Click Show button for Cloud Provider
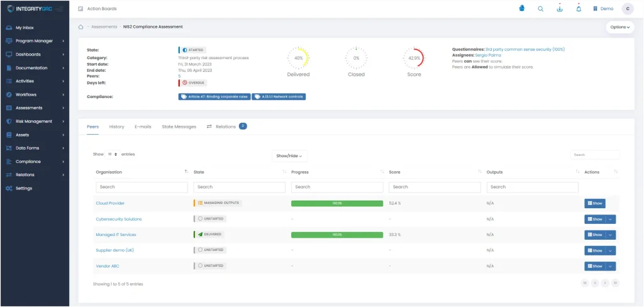 pos(594,203)
